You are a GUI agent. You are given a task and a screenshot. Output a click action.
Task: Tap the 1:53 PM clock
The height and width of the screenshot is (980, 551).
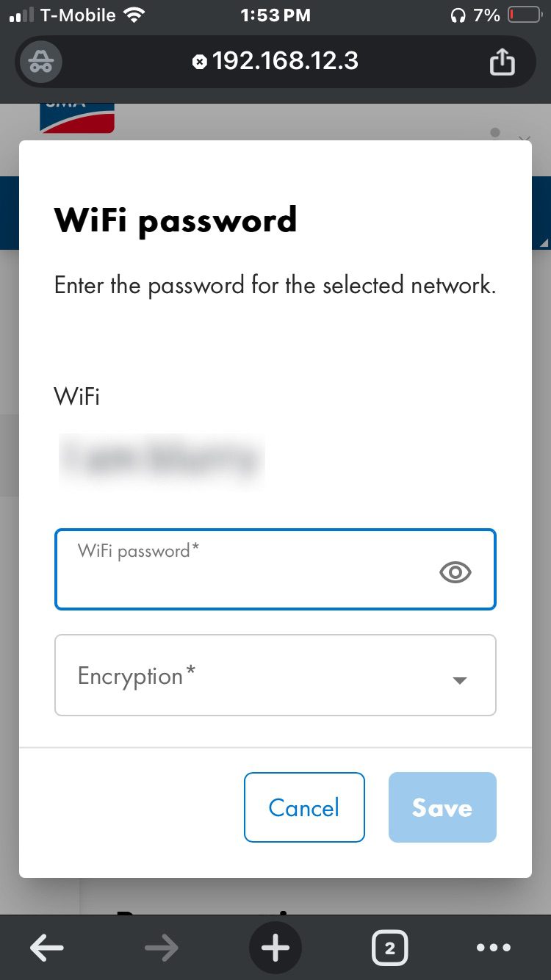[275, 15]
